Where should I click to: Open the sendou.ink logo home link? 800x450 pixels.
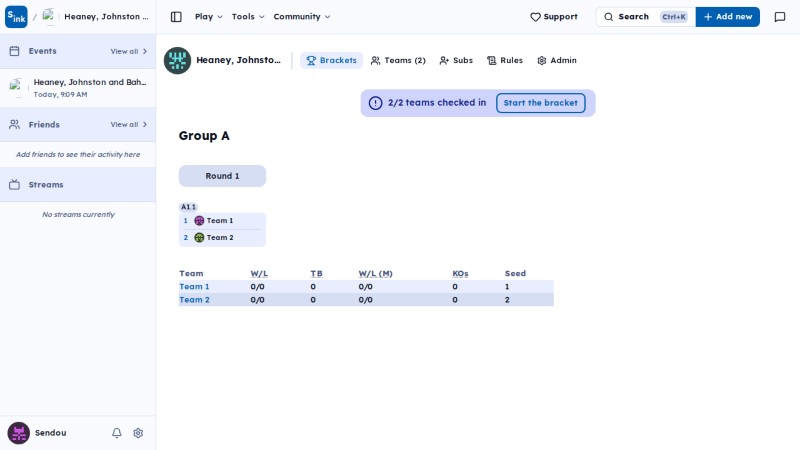[16, 17]
